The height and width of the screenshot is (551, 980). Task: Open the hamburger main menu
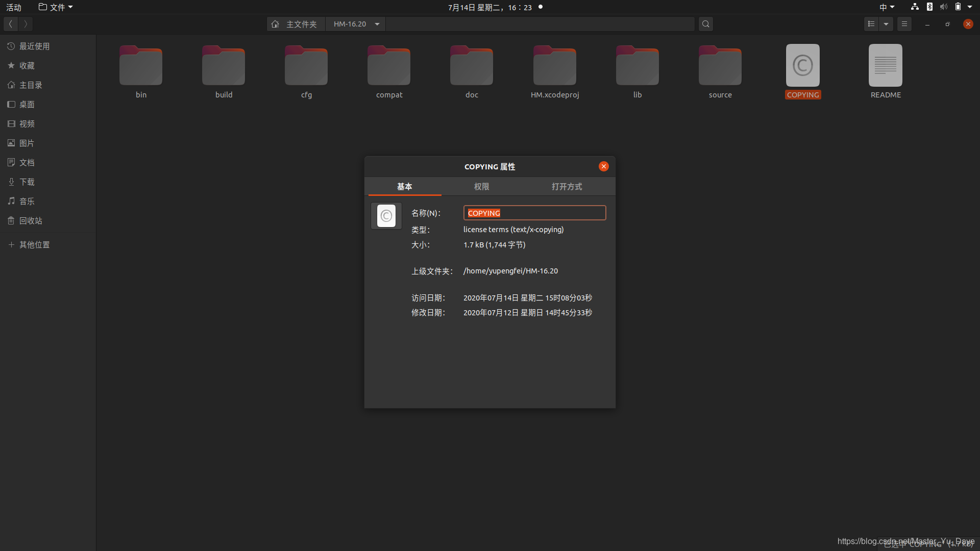[x=904, y=24]
